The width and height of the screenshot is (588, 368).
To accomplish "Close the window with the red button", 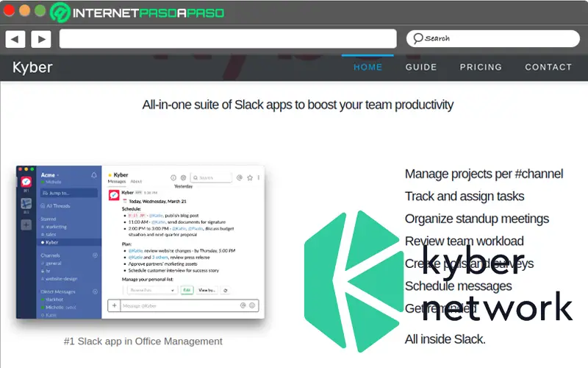I will (x=9, y=11).
